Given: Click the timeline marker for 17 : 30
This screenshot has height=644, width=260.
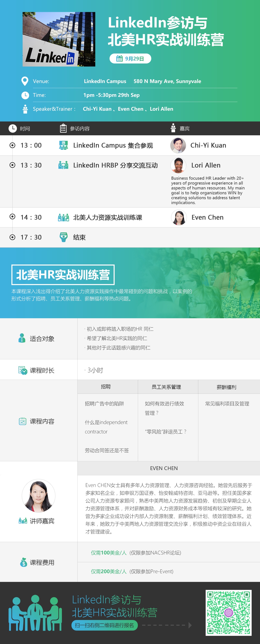Looking at the screenshot, I should coord(12,237).
